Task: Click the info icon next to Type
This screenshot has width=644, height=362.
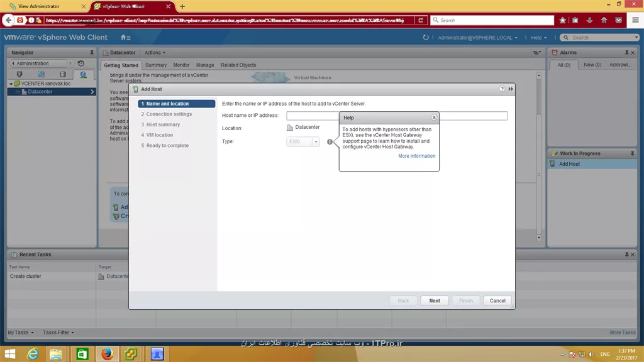Action: coord(330,141)
